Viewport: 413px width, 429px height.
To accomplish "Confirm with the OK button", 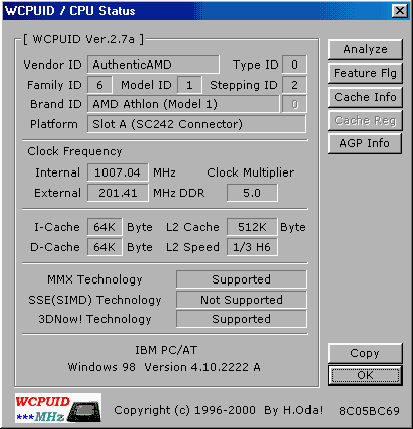I will pyautogui.click(x=365, y=375).
